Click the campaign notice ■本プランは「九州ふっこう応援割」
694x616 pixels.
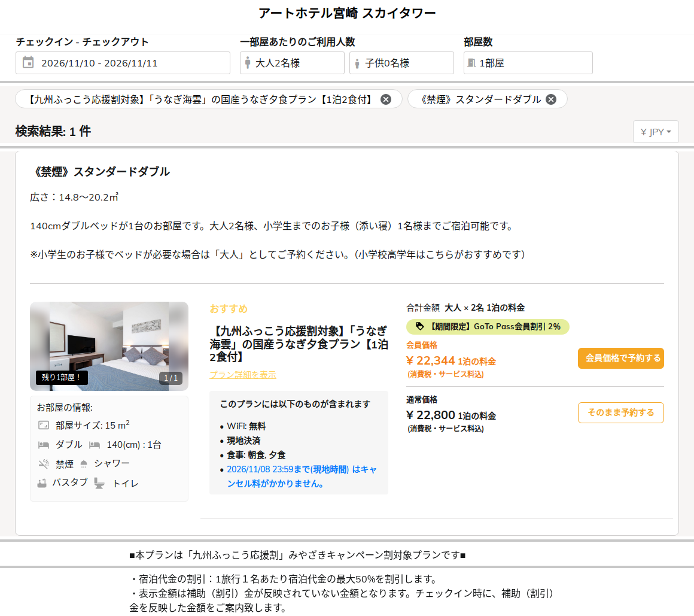point(297,555)
